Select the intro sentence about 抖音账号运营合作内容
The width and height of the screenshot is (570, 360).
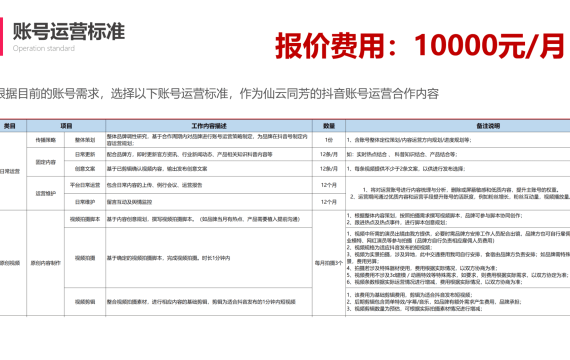coord(219,93)
